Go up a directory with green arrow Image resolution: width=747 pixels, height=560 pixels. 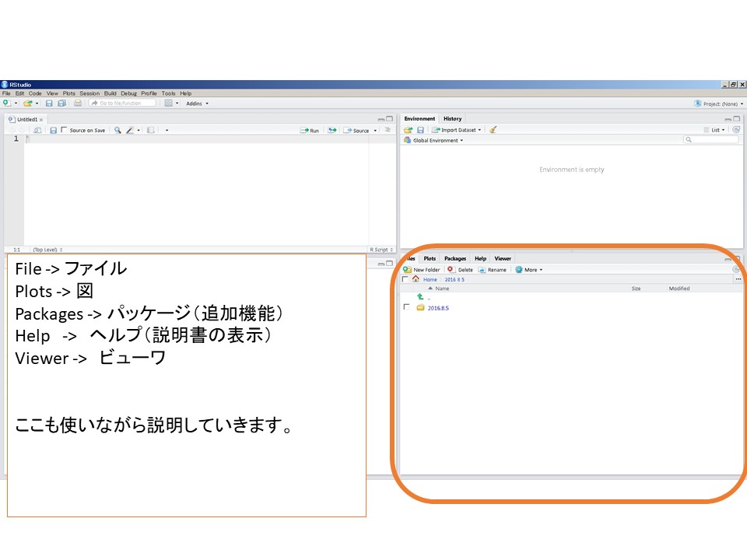420,297
